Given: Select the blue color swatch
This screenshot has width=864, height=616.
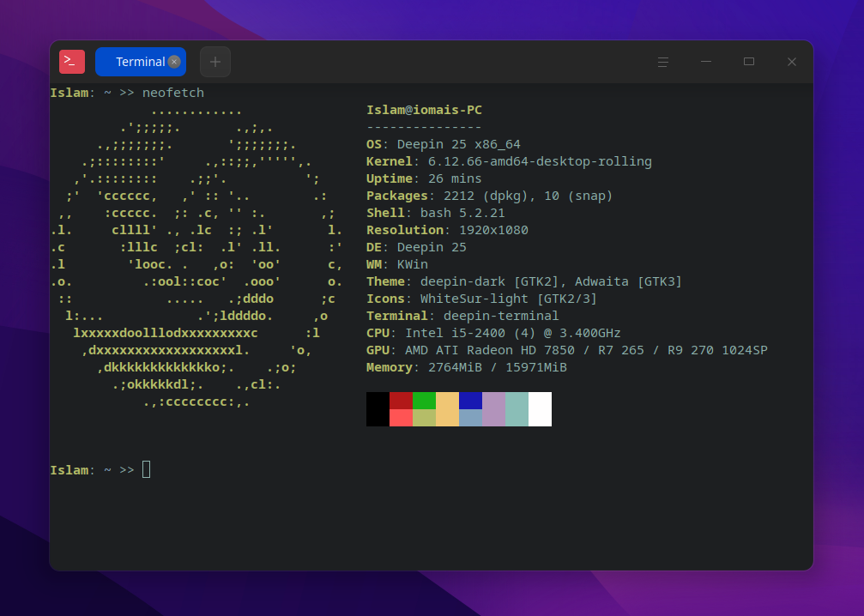Looking at the screenshot, I should [470, 409].
